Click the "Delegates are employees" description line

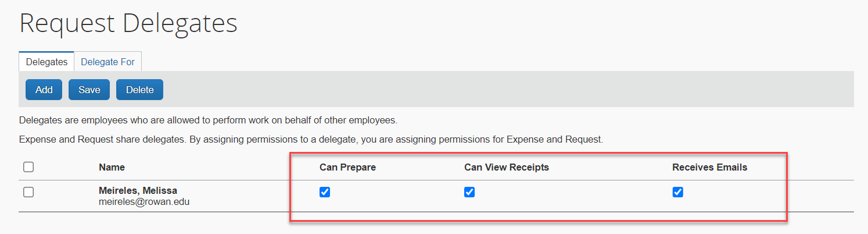click(207, 120)
